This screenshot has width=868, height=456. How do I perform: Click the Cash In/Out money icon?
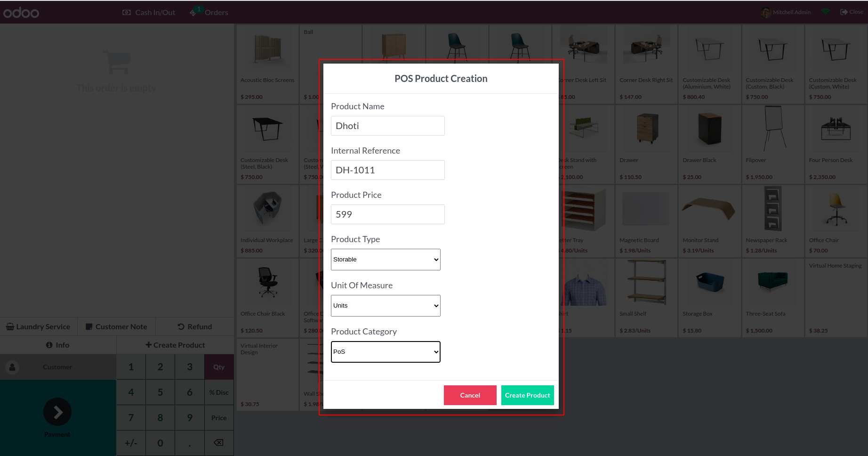click(127, 13)
